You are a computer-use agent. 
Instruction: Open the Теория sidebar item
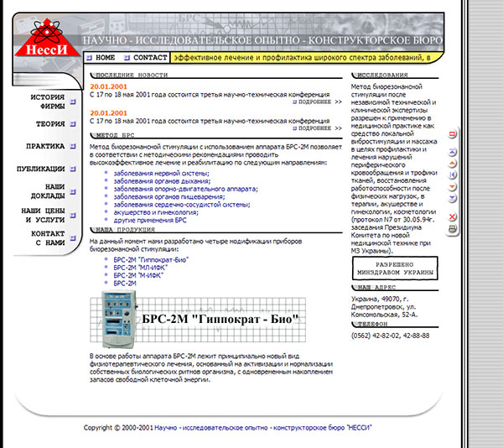coord(50,124)
